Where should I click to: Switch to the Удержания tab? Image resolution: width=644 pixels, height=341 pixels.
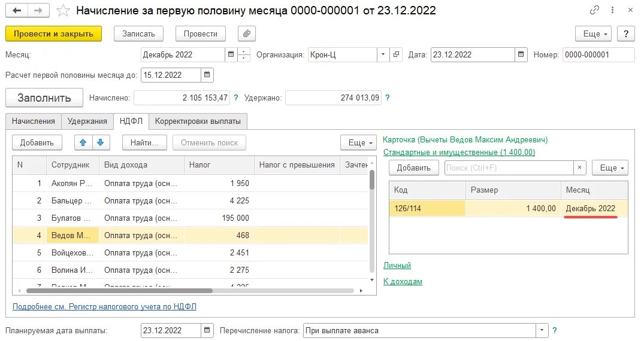(x=87, y=121)
